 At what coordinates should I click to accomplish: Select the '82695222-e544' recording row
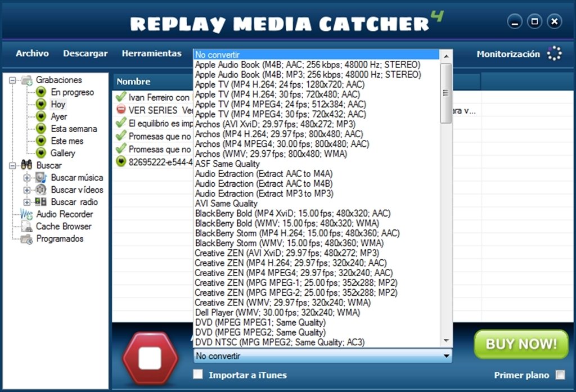pyautogui.click(x=154, y=162)
